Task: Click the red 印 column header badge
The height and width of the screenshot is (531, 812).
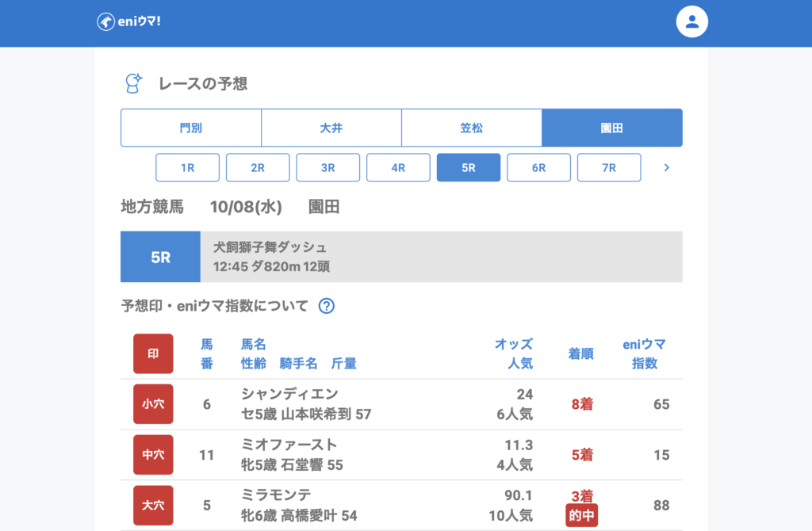Action: (153, 353)
